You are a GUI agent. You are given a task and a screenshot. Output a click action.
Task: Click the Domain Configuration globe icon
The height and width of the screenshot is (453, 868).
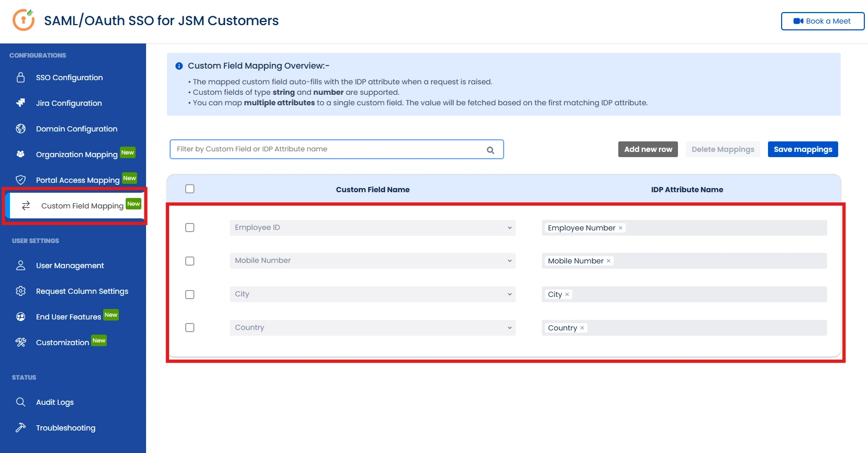click(x=21, y=129)
